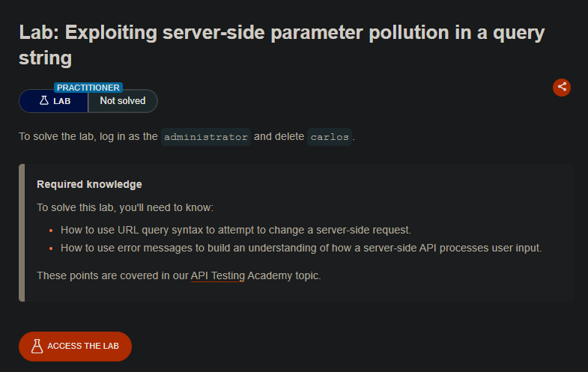Viewport: 588px width, 372px height.
Task: Click the administrator code snippet
Action: 206,137
